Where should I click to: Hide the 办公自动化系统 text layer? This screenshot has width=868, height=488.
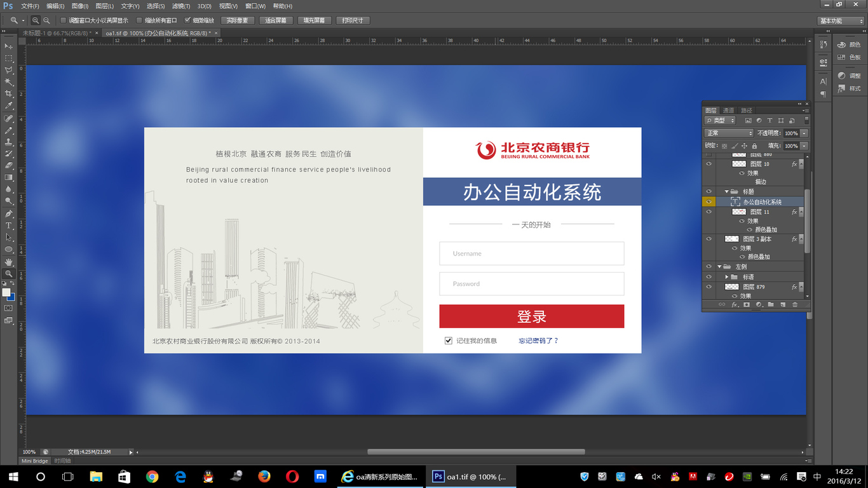point(709,202)
